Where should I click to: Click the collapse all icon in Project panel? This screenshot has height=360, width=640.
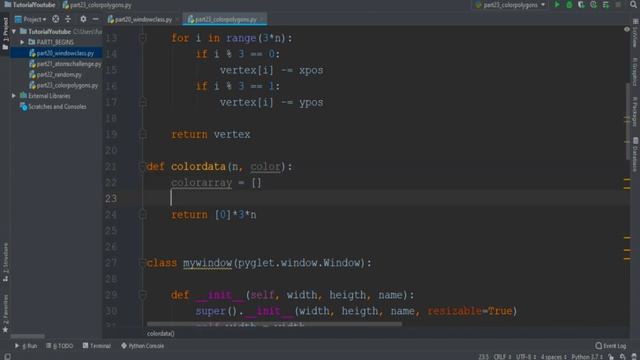tap(68, 19)
